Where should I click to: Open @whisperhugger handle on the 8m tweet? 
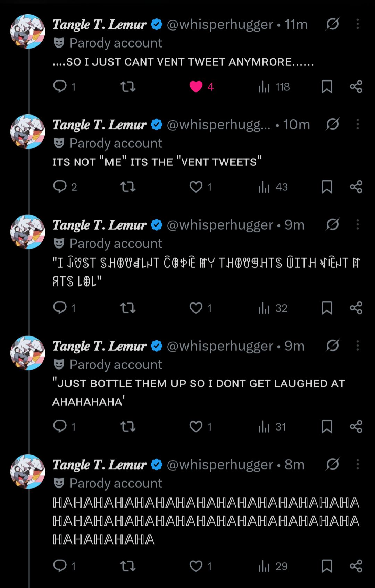(220, 465)
